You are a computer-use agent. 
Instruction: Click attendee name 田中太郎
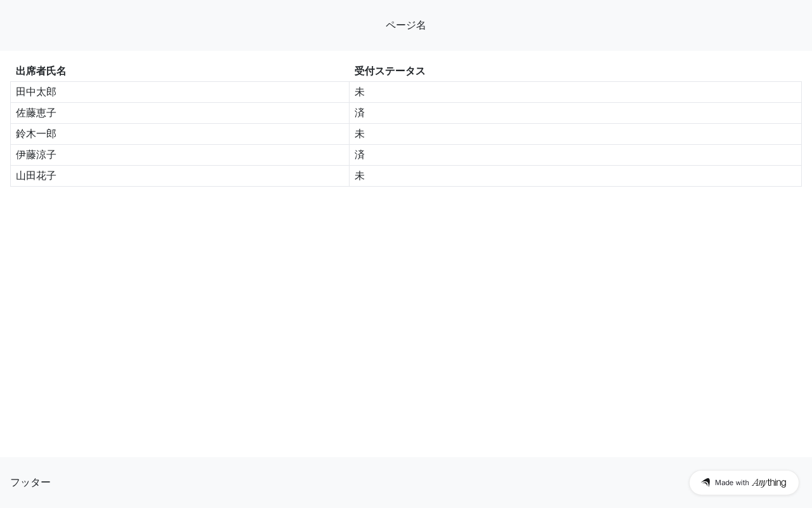point(36,92)
